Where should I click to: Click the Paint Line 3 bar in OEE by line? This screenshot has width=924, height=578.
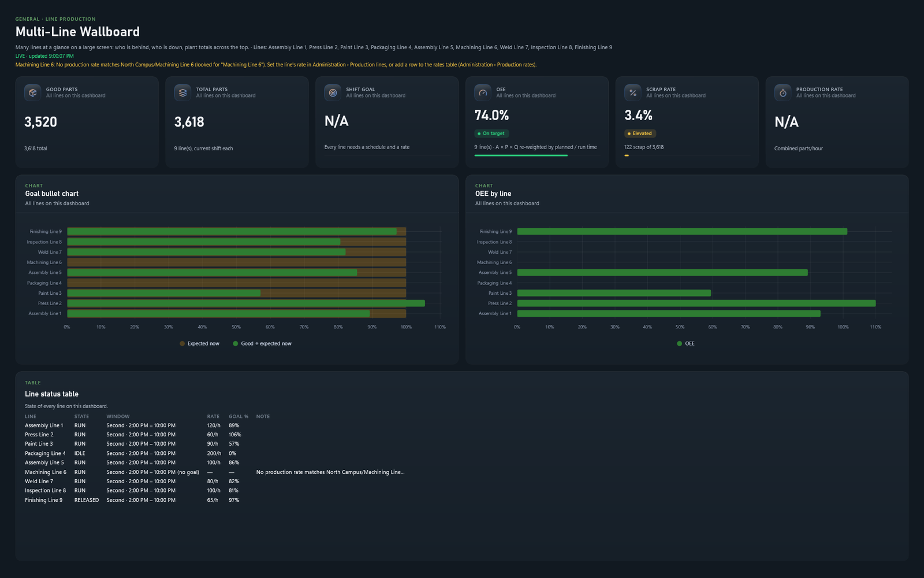click(614, 293)
